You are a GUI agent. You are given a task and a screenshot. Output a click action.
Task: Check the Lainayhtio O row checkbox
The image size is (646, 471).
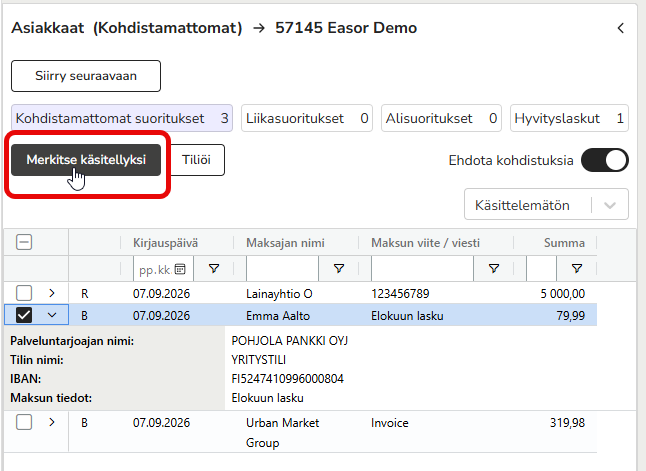pos(24,293)
